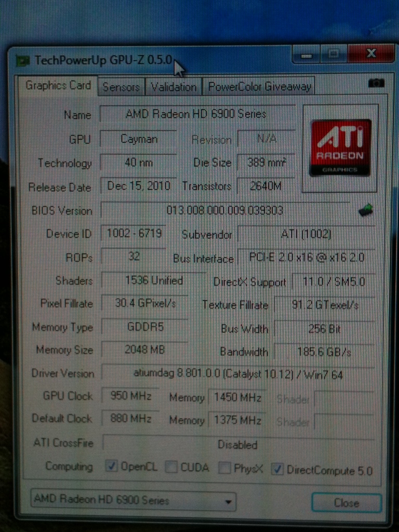The width and height of the screenshot is (399, 532).
Task: Click the default Memory clock 1375 MHz field
Action: 237,420
